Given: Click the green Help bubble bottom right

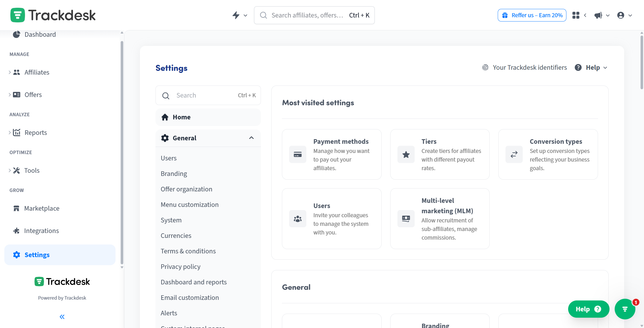Looking at the screenshot, I should (x=588, y=309).
